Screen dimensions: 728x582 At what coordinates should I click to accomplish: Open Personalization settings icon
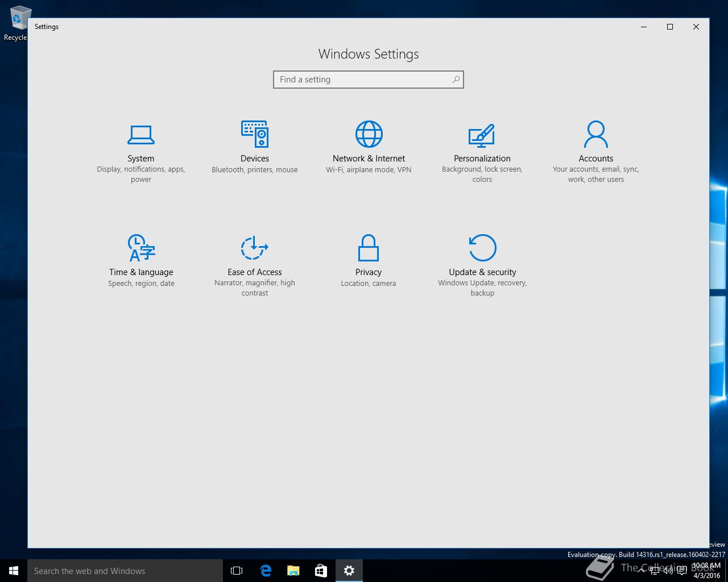click(x=482, y=135)
